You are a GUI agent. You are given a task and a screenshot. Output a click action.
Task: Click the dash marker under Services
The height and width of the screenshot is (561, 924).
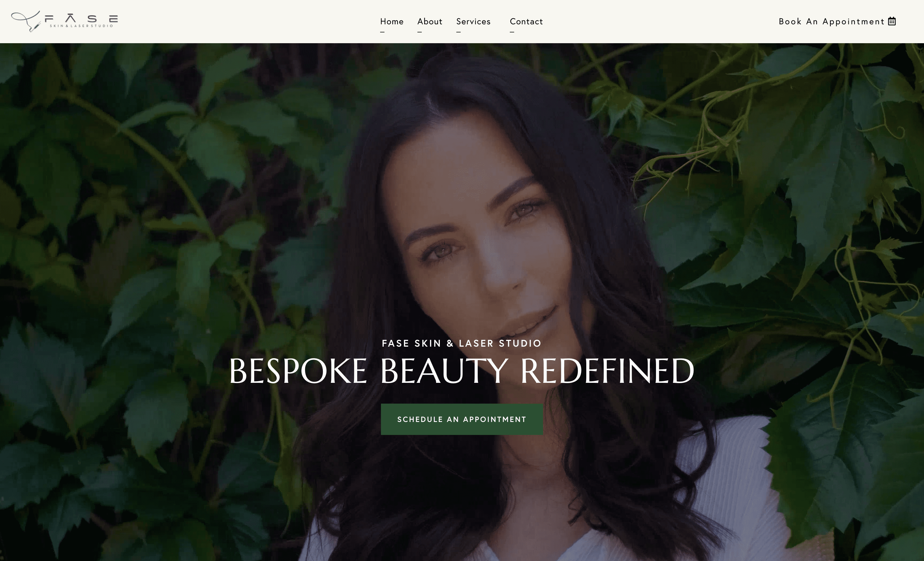pos(458,32)
